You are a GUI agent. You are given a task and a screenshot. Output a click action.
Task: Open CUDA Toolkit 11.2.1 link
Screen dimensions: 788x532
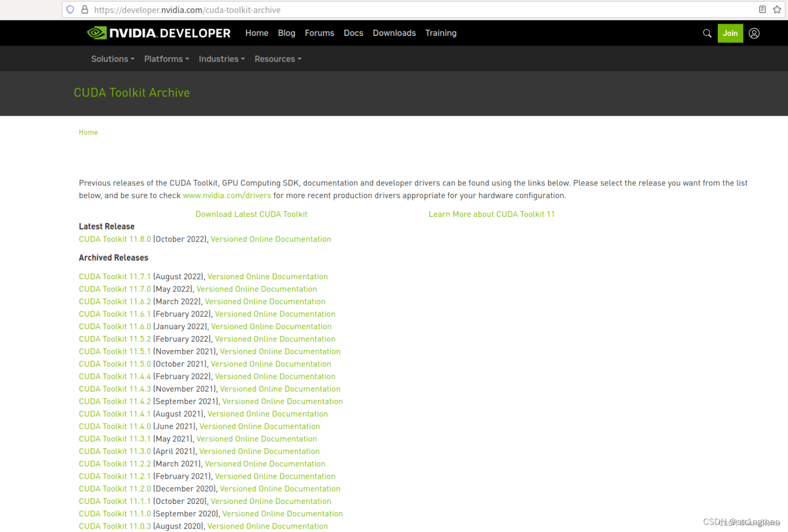pos(115,476)
